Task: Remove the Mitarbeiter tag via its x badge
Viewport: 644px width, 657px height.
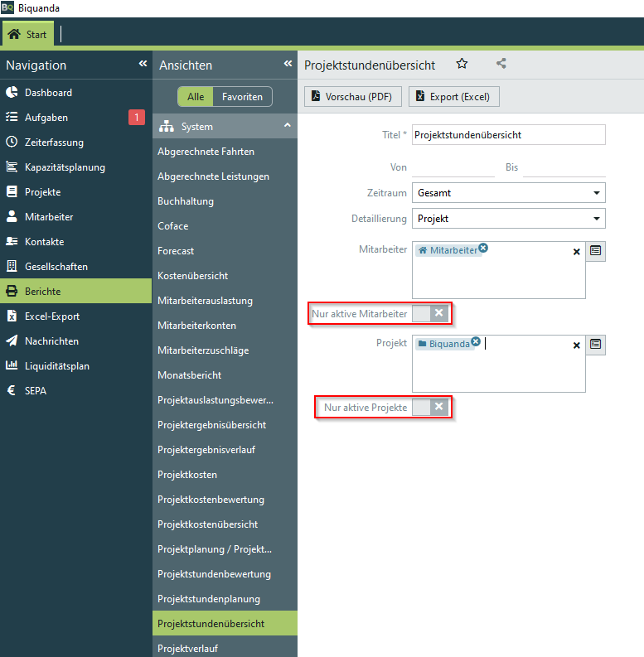Action: 483,247
